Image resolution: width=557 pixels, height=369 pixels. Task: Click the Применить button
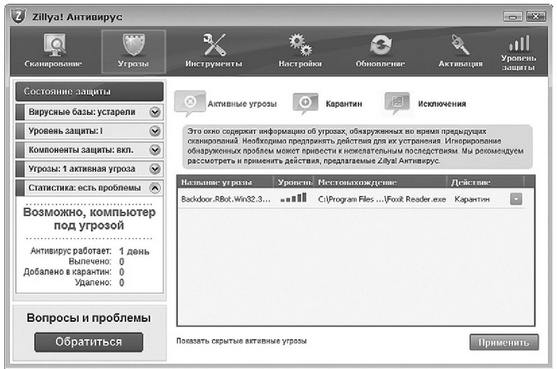pos(504,342)
